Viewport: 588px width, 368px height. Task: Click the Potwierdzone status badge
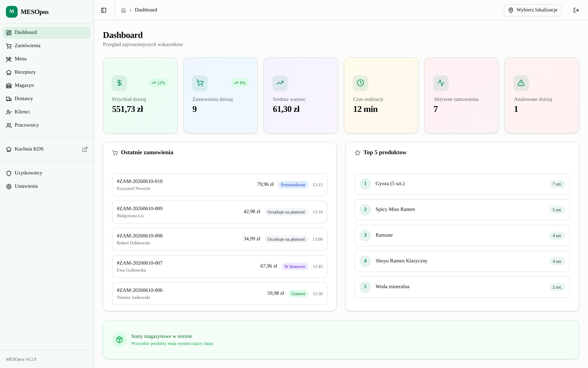[293, 185]
